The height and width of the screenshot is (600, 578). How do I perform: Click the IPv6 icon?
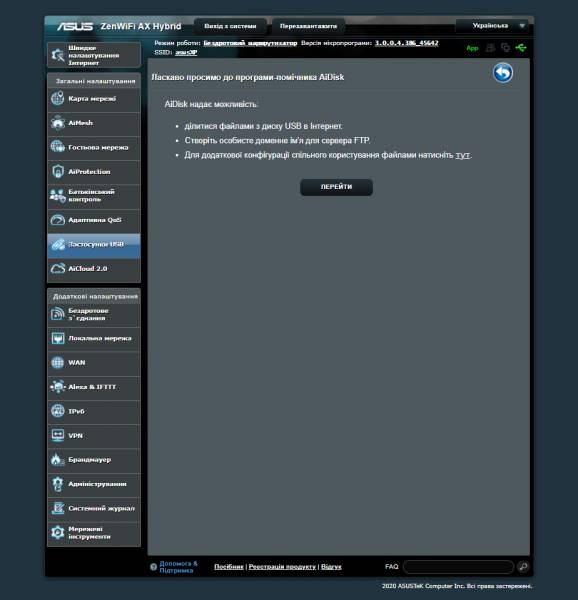(58, 411)
